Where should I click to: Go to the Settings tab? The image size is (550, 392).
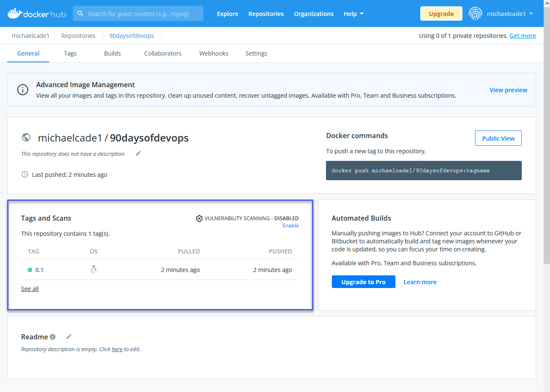[x=256, y=53]
